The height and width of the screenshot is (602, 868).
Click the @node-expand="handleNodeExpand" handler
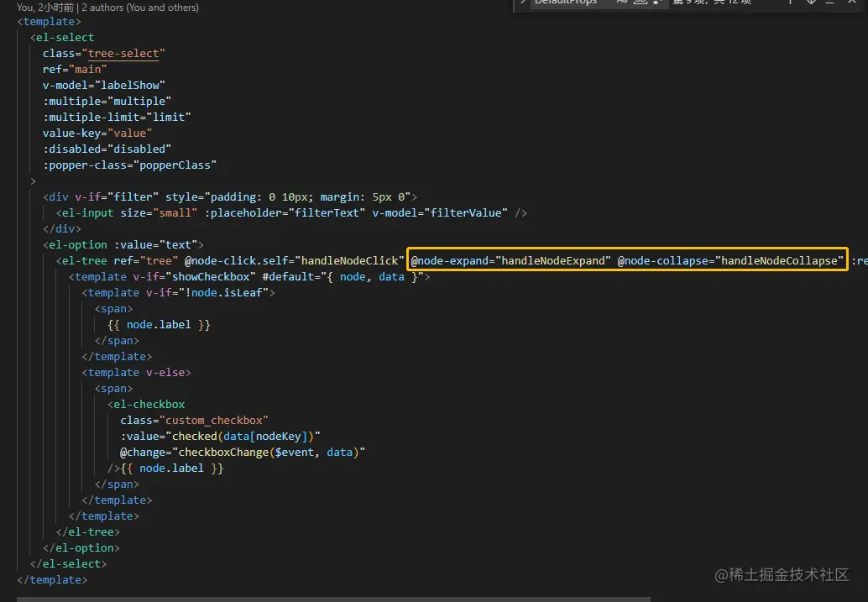point(510,261)
